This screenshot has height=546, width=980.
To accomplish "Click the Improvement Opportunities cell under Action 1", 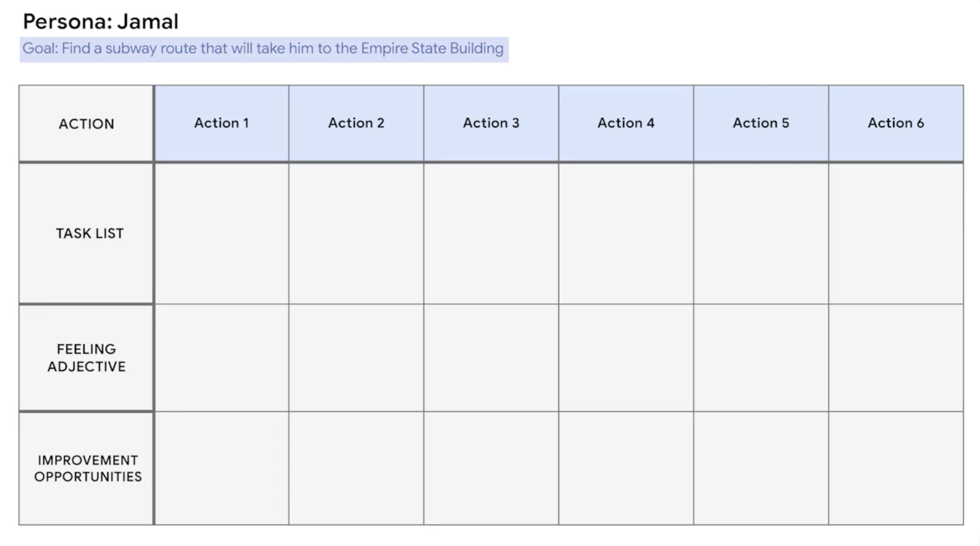I will coord(222,468).
